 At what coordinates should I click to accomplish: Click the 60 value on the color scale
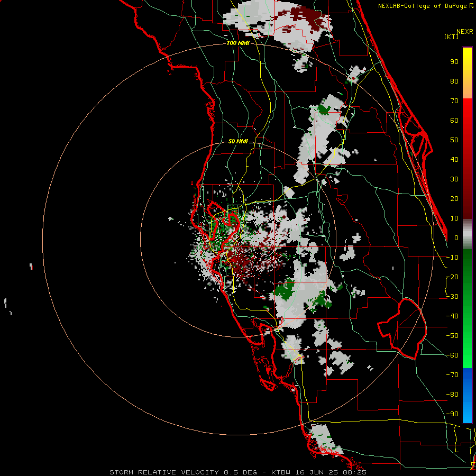pos(454,121)
